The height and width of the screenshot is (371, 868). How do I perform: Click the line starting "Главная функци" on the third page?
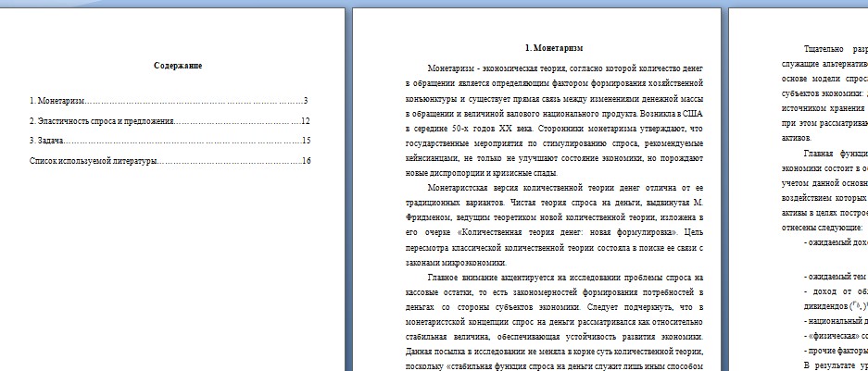coord(835,154)
